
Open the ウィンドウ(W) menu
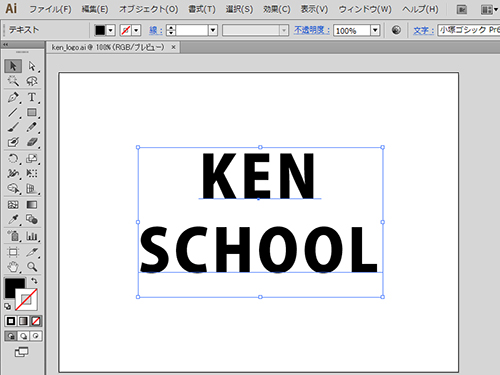(365, 9)
